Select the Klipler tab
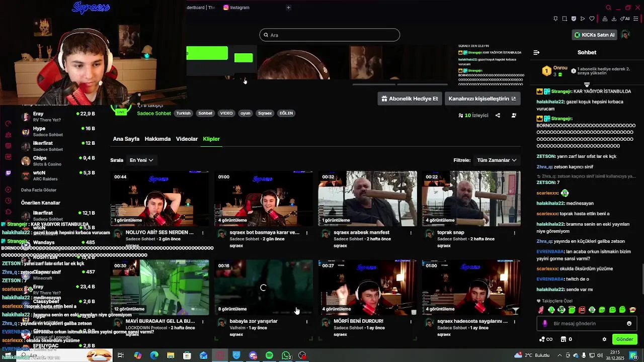 point(211,139)
